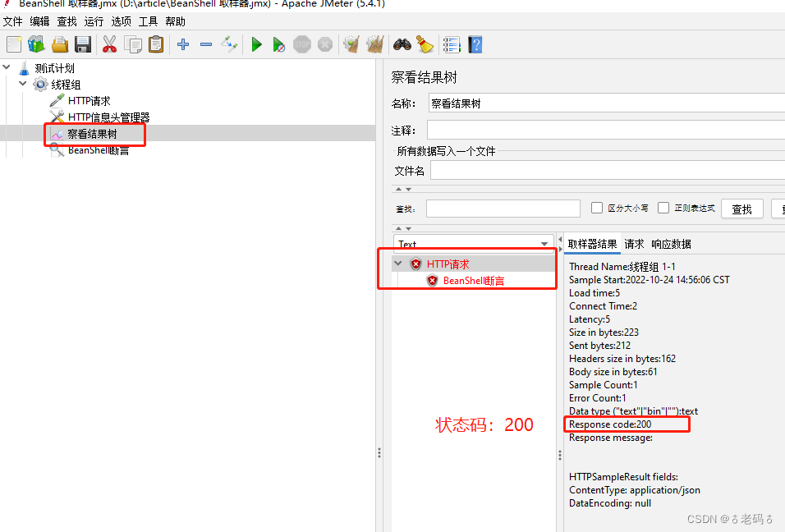Collapse the 线程组 tree node
The height and width of the screenshot is (532, 785).
24,84
